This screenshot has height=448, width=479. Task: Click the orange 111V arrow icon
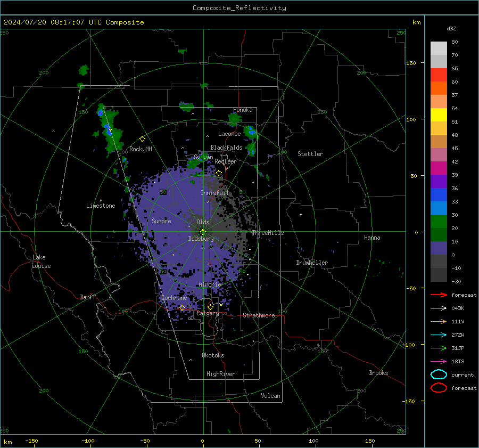(x=439, y=321)
